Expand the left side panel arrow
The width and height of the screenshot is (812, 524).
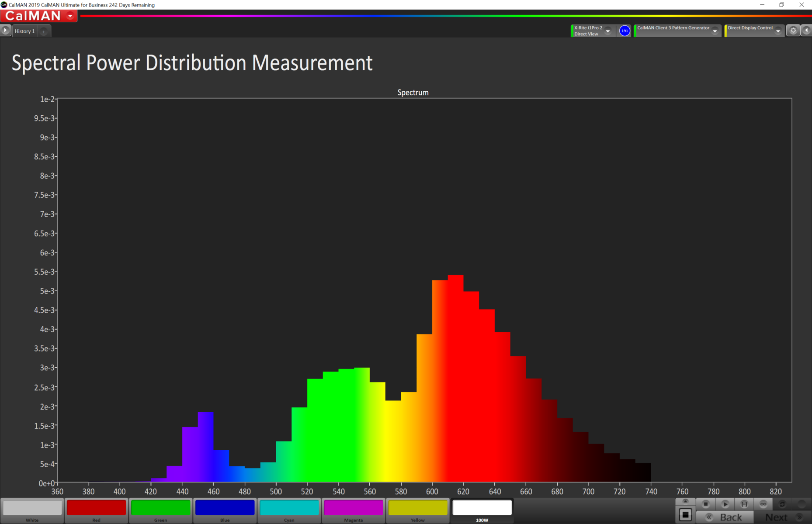point(5,31)
